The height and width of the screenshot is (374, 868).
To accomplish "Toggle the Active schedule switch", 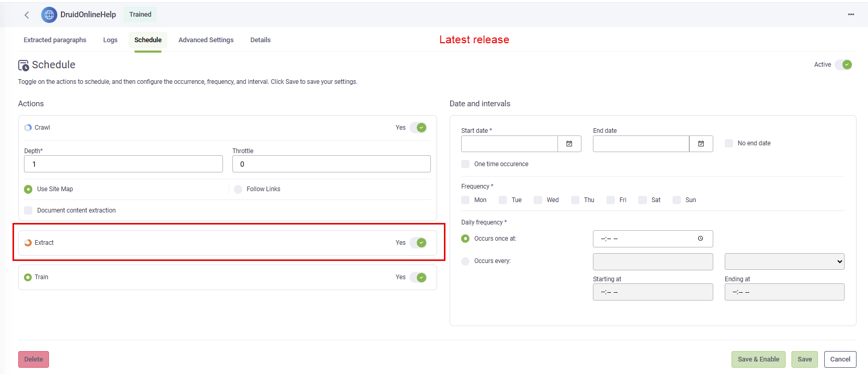I will pyautogui.click(x=844, y=65).
